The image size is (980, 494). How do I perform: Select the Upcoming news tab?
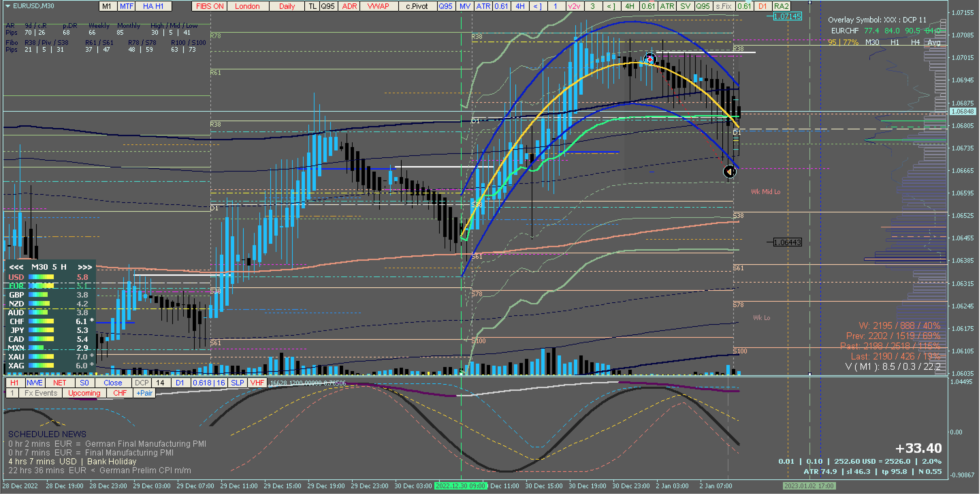tap(84, 393)
